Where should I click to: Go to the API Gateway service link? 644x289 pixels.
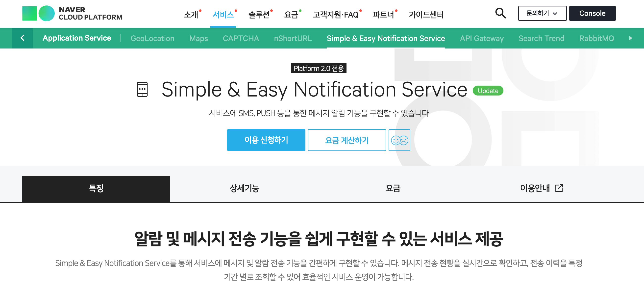click(481, 38)
